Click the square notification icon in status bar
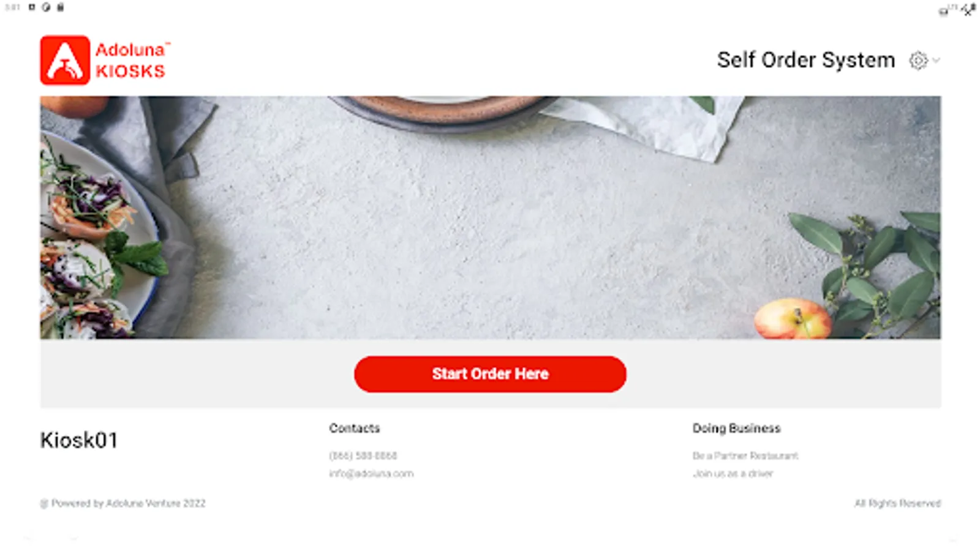Screen dimensions: 980x551 click(x=32, y=7)
